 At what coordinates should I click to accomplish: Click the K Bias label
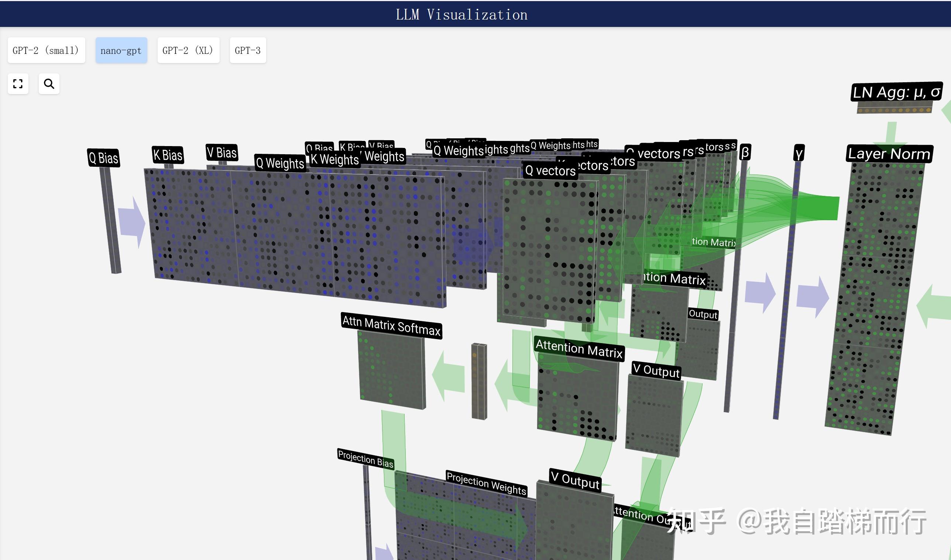(168, 155)
